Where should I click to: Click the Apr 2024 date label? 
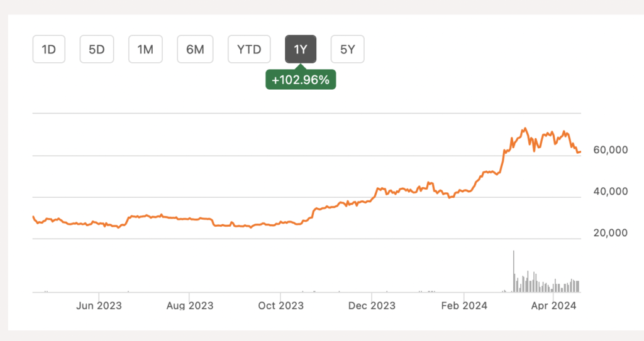553,306
